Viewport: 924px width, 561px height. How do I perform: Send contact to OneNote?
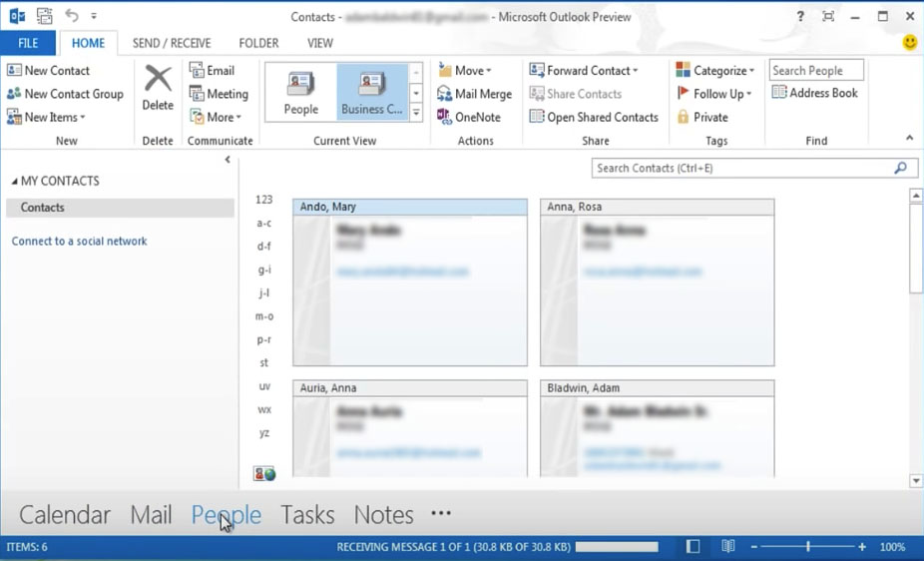469,117
